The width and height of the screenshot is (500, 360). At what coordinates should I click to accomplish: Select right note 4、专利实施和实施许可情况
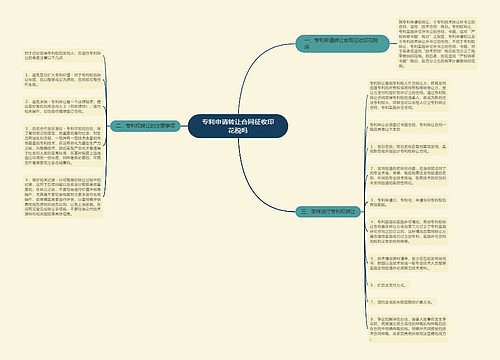point(408,231)
